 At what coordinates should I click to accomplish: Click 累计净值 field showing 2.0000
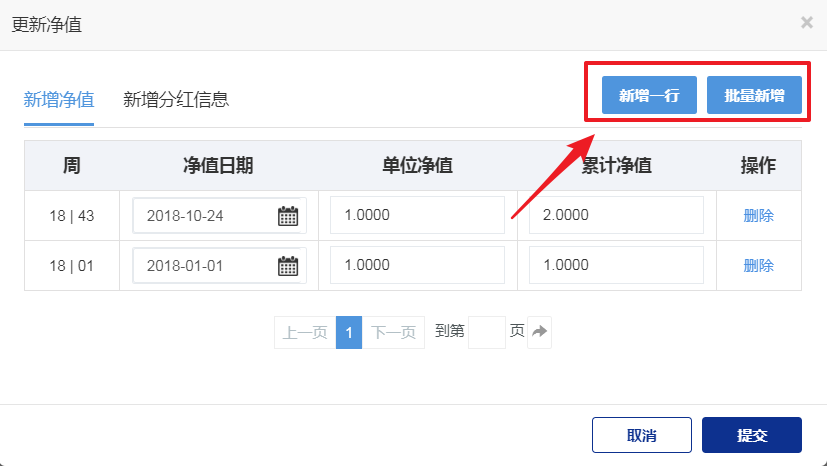[616, 215]
